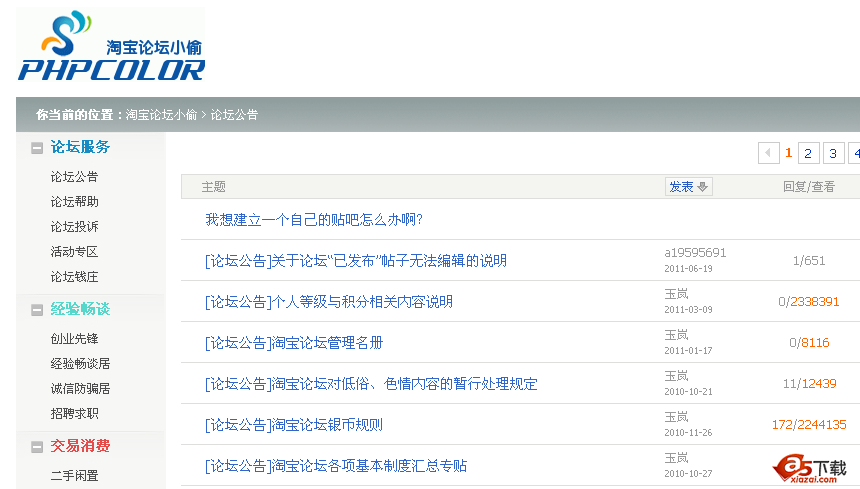The image size is (860, 489).
Task: Open thread 我想建立一个自己的贴吧怎么办啊?
Action: click(314, 220)
